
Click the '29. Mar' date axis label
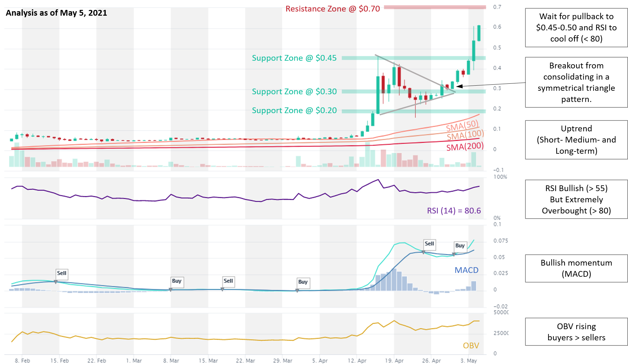pos(283,360)
